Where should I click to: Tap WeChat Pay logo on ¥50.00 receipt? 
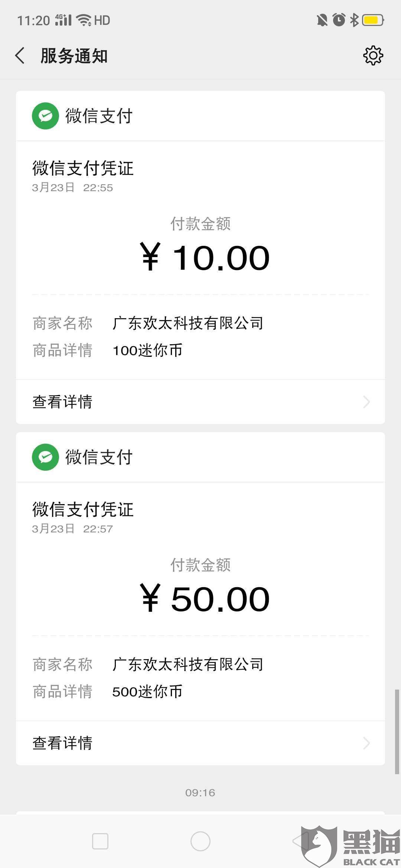click(x=45, y=457)
